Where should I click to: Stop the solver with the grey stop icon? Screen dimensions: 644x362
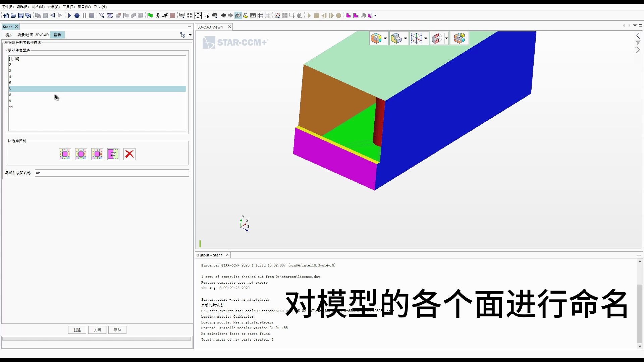tap(92, 15)
